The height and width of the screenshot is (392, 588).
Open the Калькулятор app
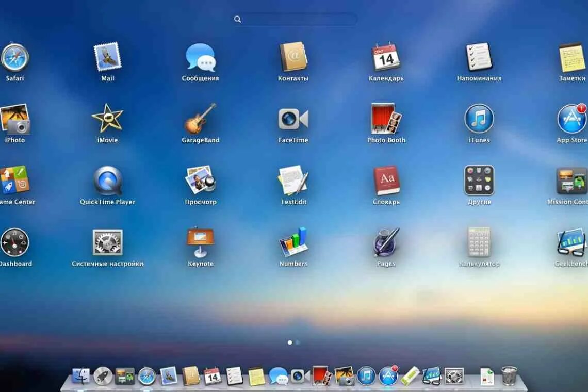coord(479,243)
